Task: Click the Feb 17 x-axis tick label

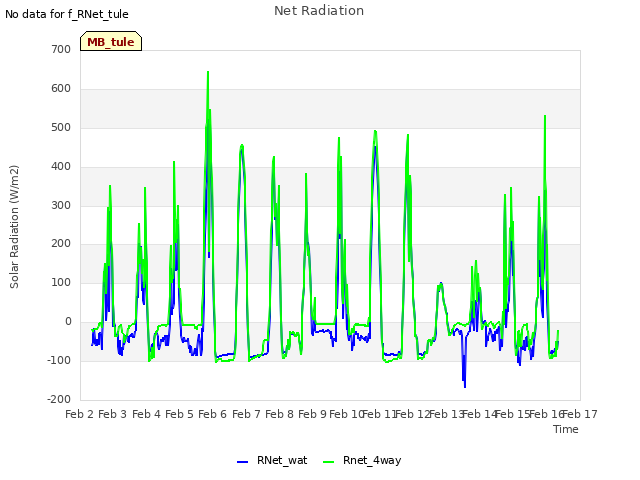Action: pos(580,414)
